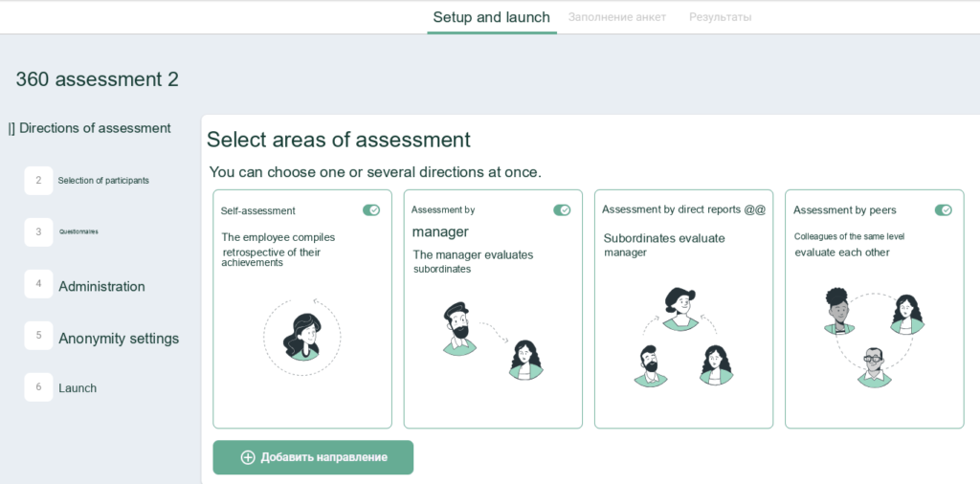980x484 pixels.
Task: Open the Selection of participants step
Action: pyautogui.click(x=103, y=181)
